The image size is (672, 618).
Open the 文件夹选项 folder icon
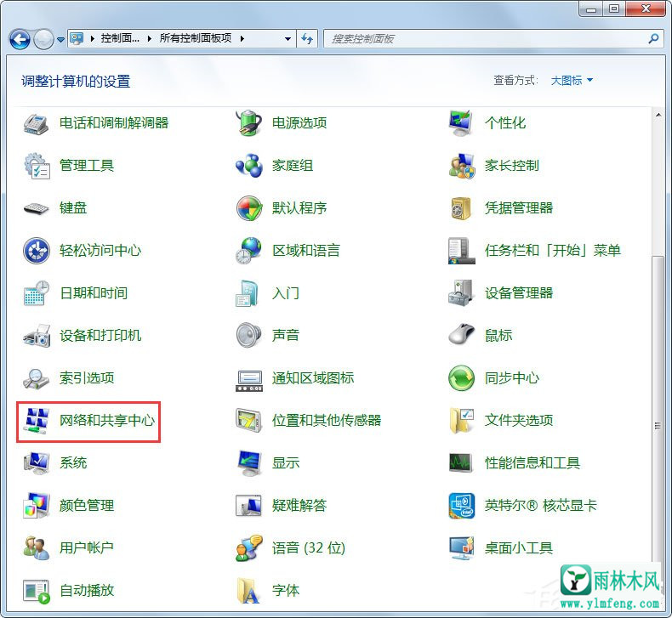coord(461,421)
